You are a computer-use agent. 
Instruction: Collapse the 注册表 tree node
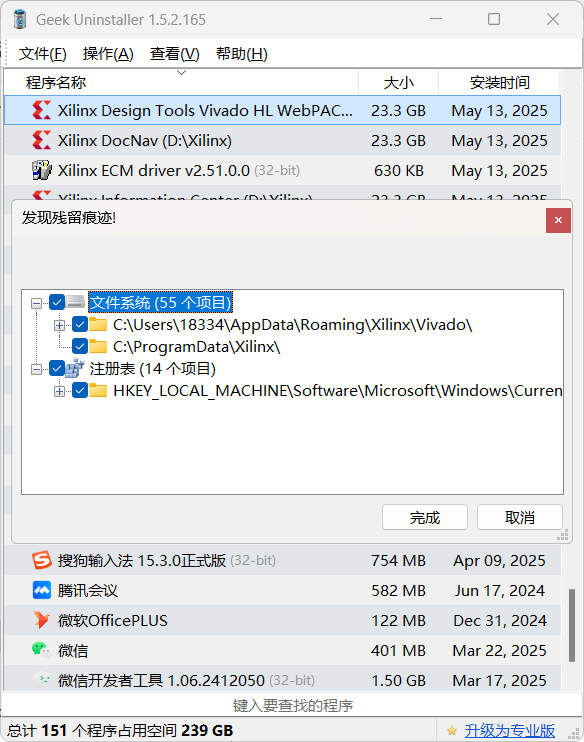(36, 369)
